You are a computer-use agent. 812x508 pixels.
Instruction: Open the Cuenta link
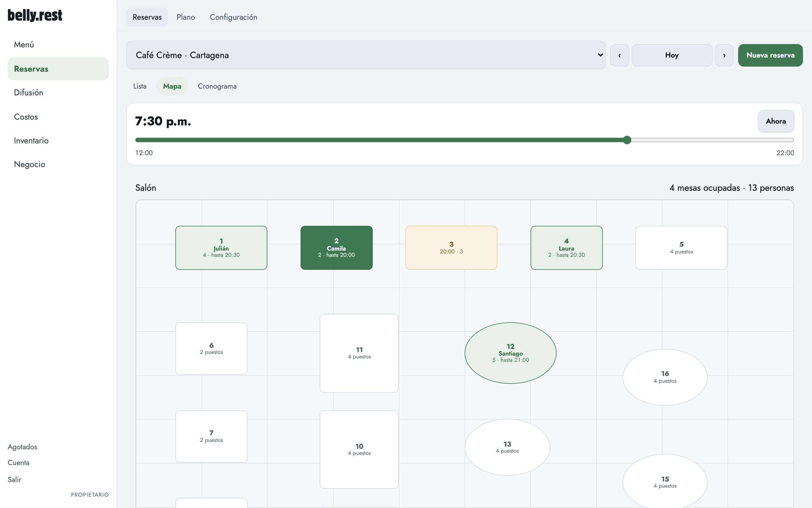(18, 463)
